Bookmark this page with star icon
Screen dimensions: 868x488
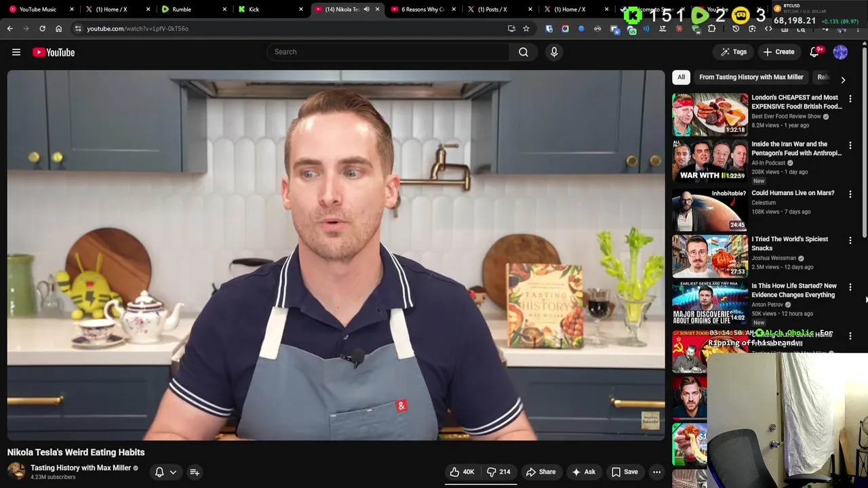(526, 28)
